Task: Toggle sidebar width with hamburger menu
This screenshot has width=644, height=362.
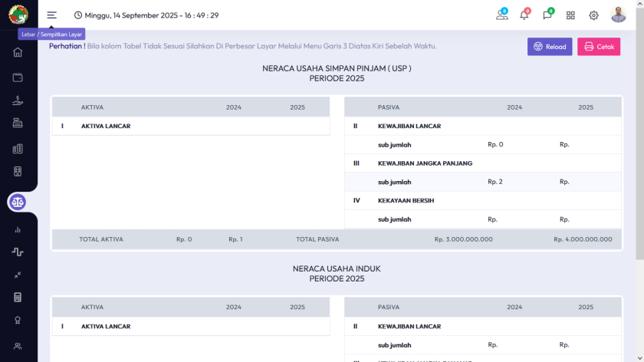Action: [x=51, y=15]
